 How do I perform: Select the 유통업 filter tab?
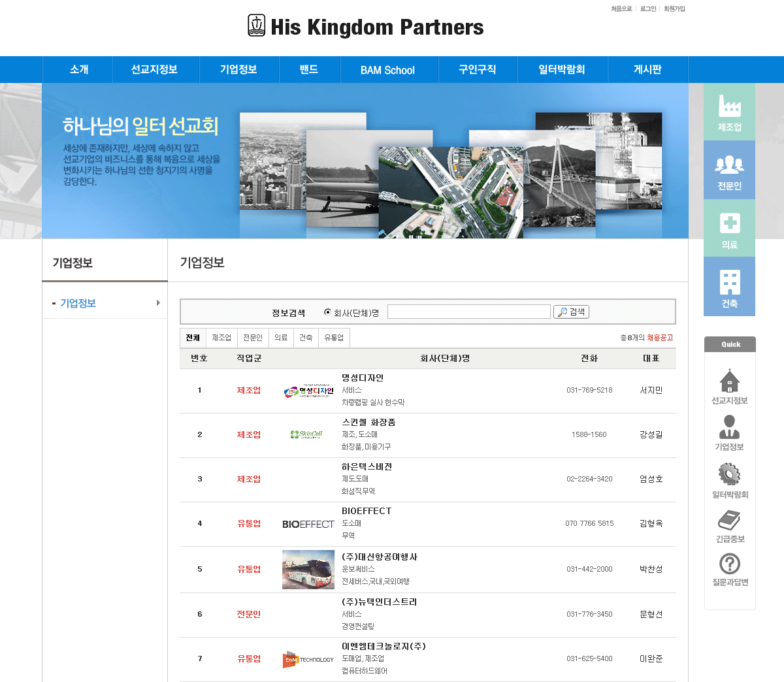pyautogui.click(x=334, y=338)
